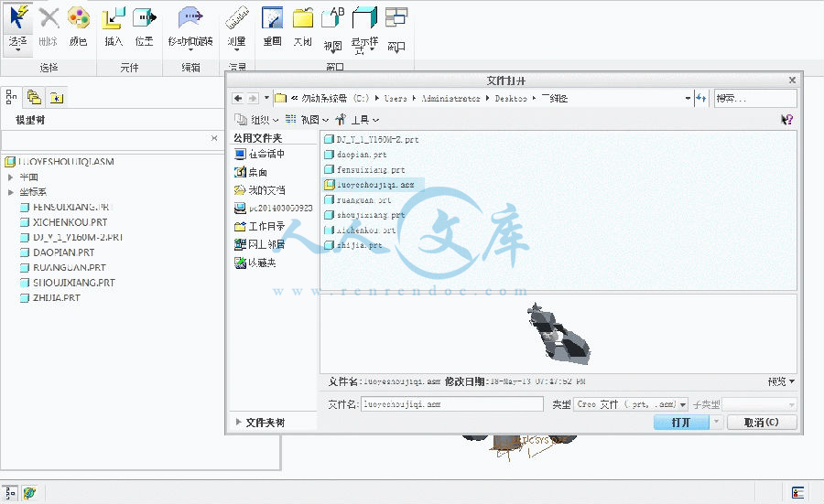Image resolution: width=824 pixels, height=504 pixels.
Task: Click the 搜索 search box in dialog
Action: [755, 98]
